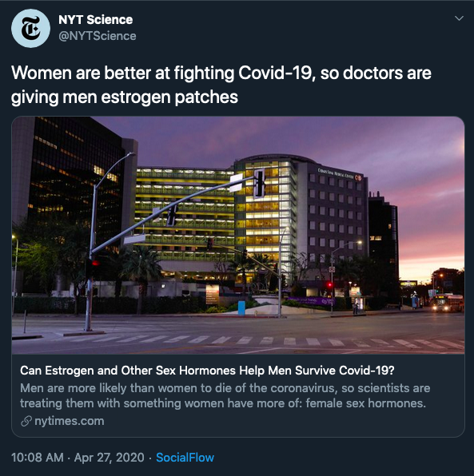Image resolution: width=474 pixels, height=476 pixels.
Task: Open the Can Estrogen and Other Sex Hormones headline
Action: click(207, 371)
